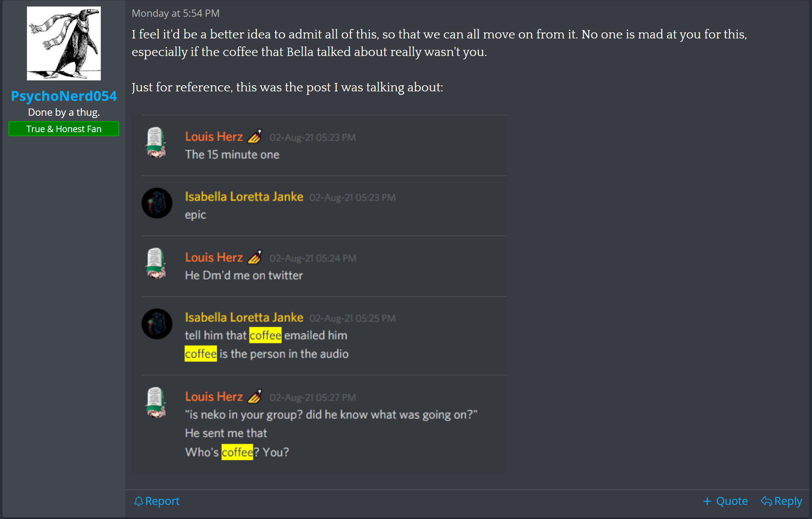Click pencil badge on 05:24 PM Louis Herz message

pyautogui.click(x=255, y=257)
